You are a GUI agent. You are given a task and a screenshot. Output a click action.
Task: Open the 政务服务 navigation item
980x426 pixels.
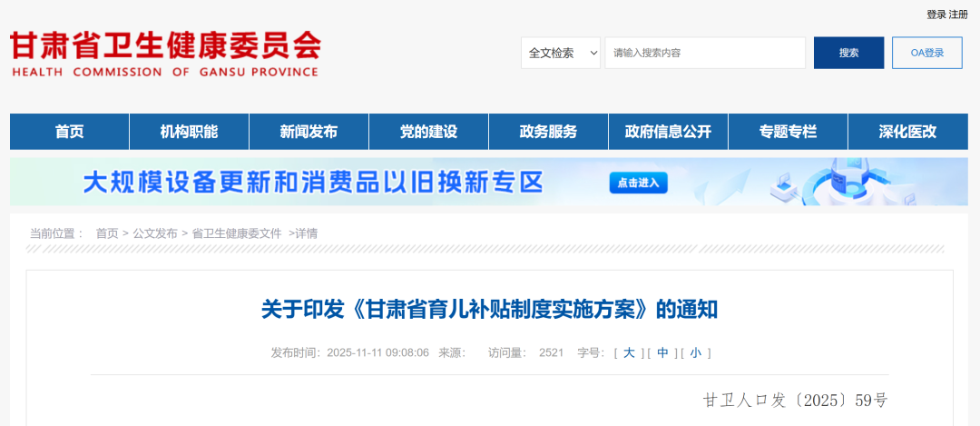[x=548, y=132]
